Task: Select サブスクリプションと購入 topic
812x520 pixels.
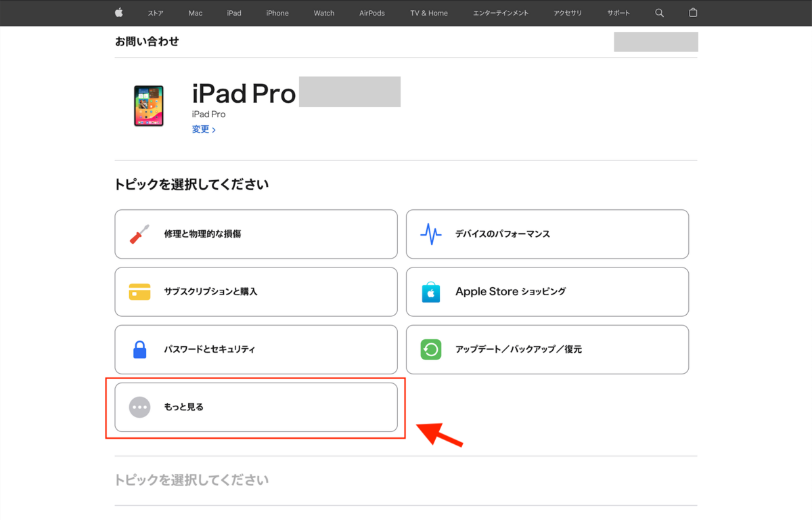Action: click(x=256, y=292)
